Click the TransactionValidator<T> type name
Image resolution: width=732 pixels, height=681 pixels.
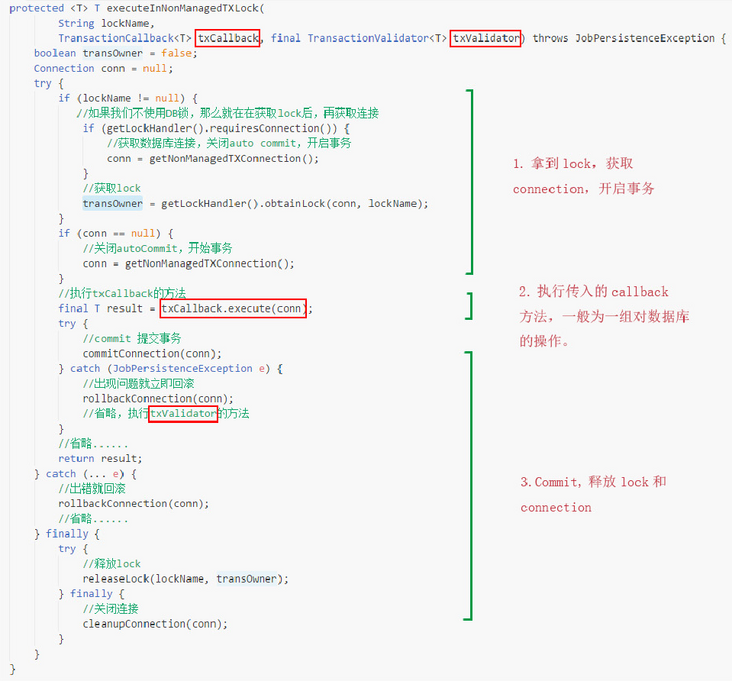[377, 38]
